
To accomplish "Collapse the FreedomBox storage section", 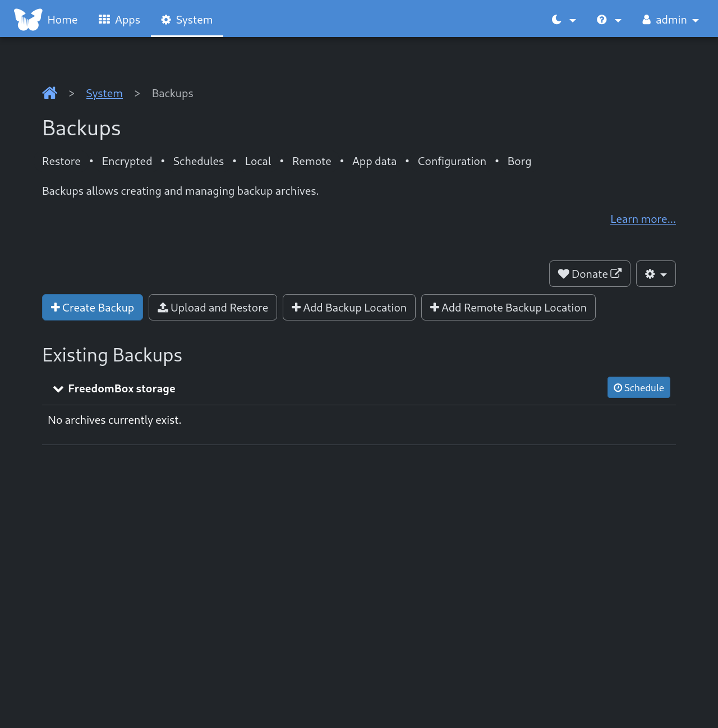I will coord(58,389).
